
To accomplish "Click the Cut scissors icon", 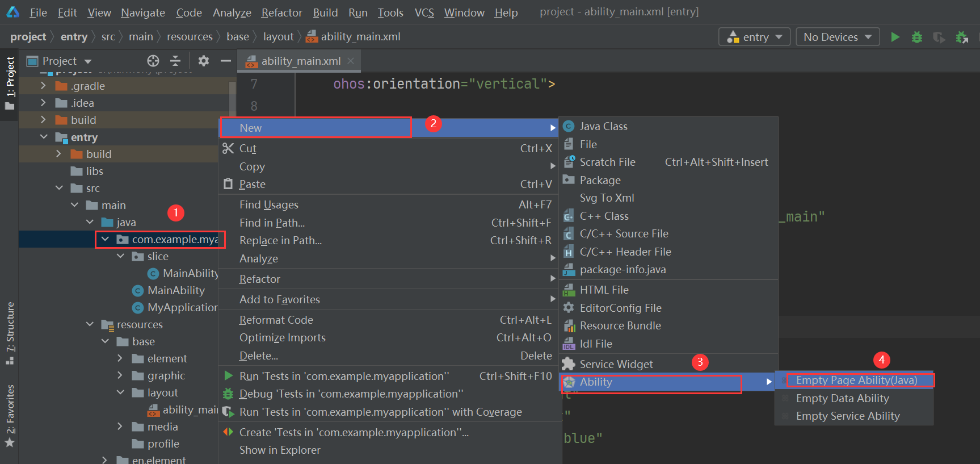I will [x=228, y=148].
